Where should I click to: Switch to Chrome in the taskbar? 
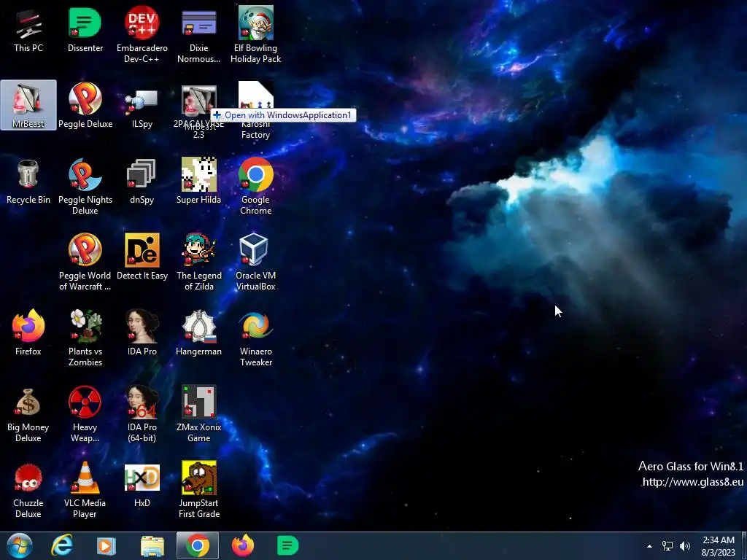197,545
